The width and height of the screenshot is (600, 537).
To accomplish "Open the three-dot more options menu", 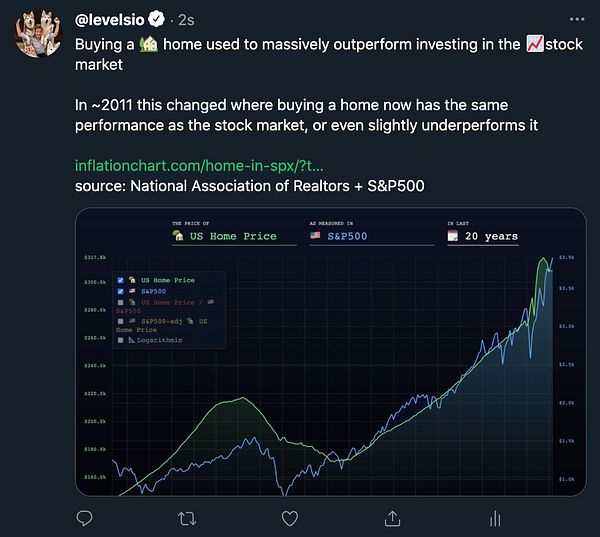I will pyautogui.click(x=577, y=19).
